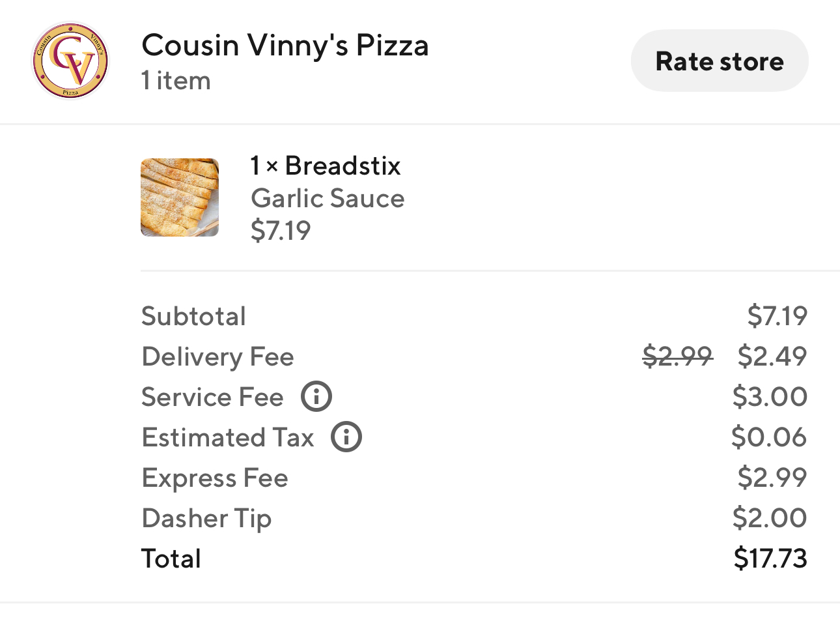Click the $2.00 Dasher Tip amount
The image size is (840, 623).
click(x=770, y=518)
